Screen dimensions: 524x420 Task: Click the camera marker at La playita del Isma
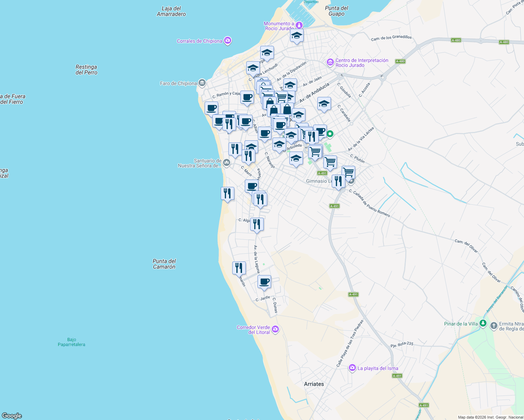(352, 368)
